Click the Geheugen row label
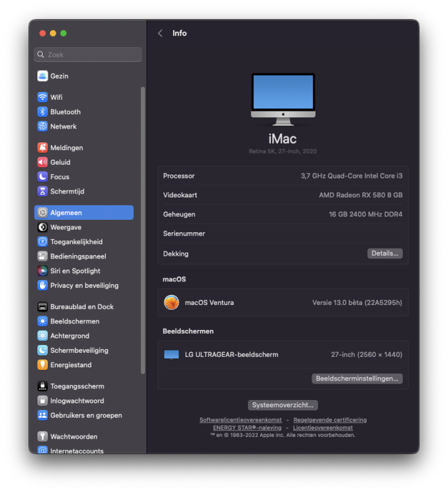Viewport: 448px width, 492px height. click(x=179, y=215)
